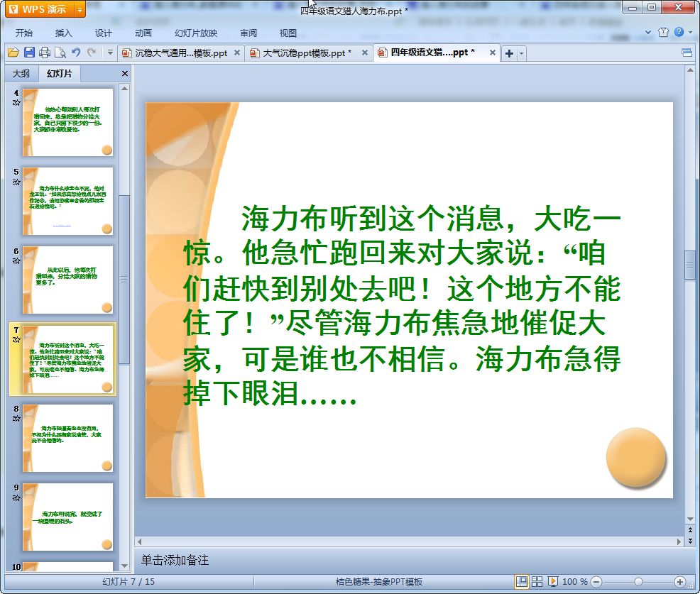Image resolution: width=700 pixels, height=594 pixels.
Task: Open the 动画 menu tab
Action: tap(143, 33)
